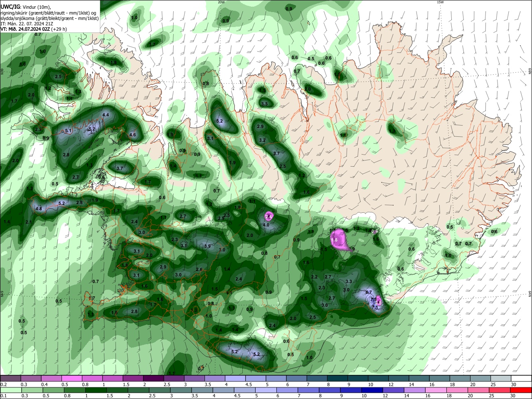Viewport: 532px width, 399px height.
Task: Select the 4.8 rainfall value
Action: (39, 209)
